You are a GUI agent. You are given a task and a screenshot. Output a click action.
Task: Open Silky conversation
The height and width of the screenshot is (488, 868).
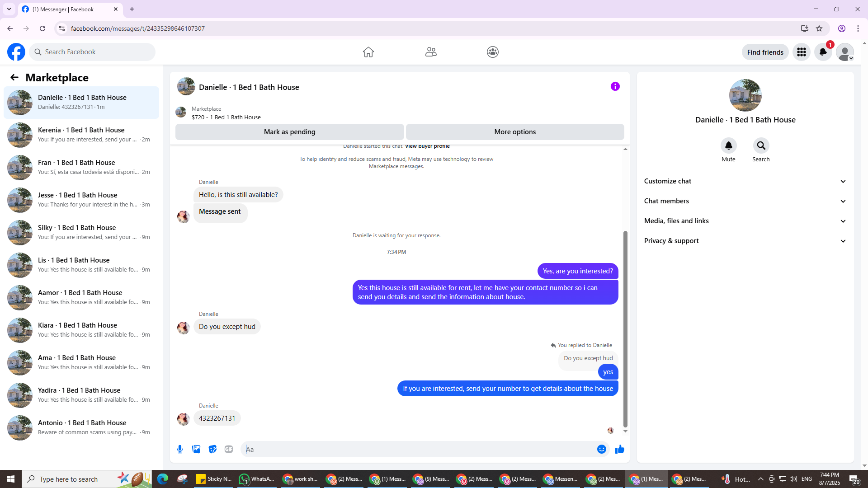pos(81,232)
